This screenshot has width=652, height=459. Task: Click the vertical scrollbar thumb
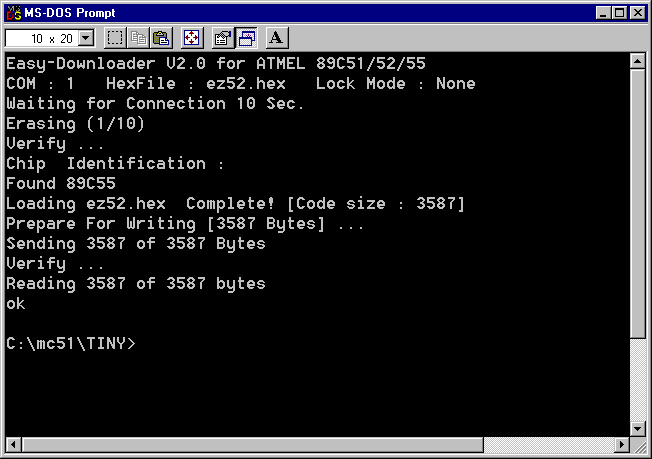click(638, 200)
